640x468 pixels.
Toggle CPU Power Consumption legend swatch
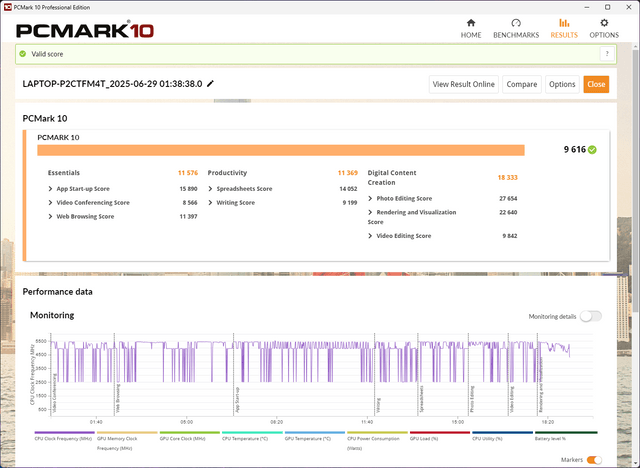(377, 433)
